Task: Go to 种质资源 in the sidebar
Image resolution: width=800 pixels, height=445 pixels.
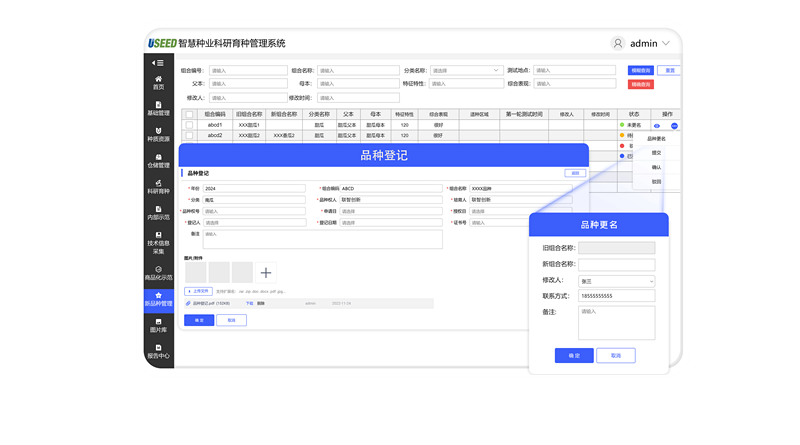Action: coord(158,134)
